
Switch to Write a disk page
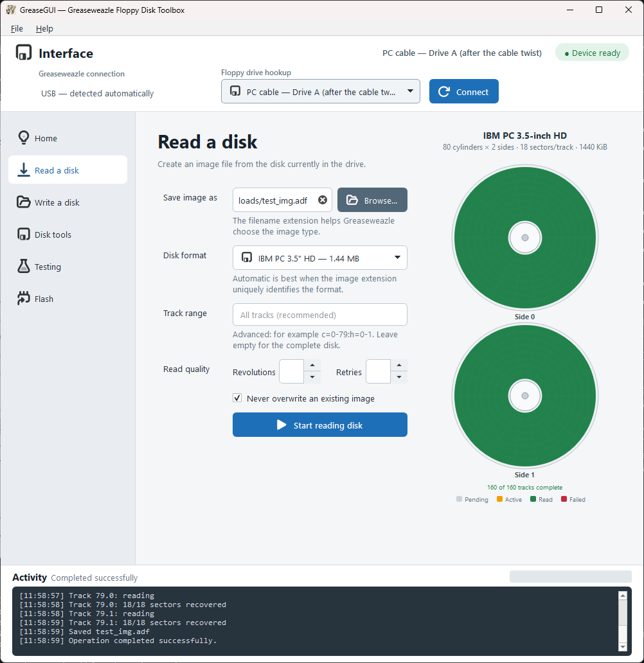67,202
